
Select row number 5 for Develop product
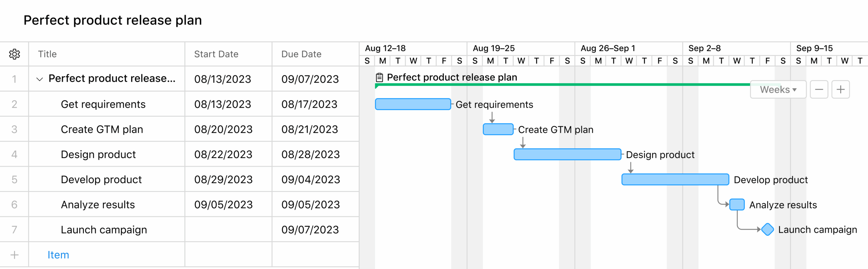point(14,179)
